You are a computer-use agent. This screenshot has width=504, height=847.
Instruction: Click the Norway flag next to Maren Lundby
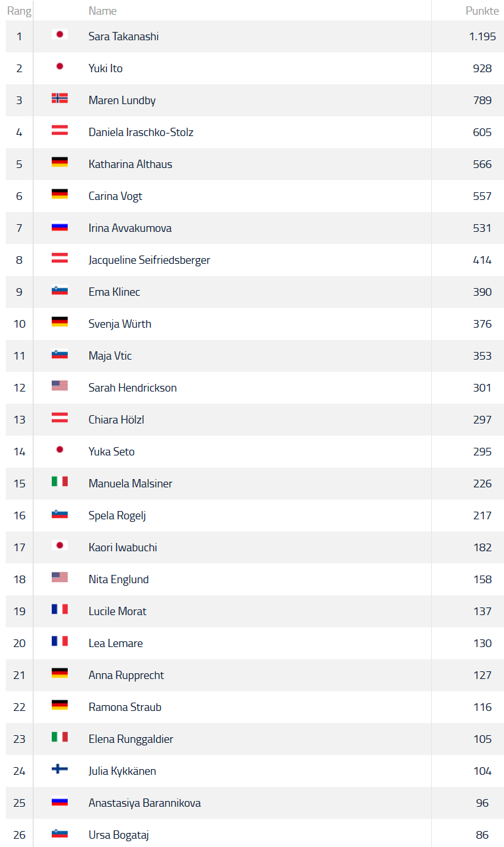coord(59,98)
